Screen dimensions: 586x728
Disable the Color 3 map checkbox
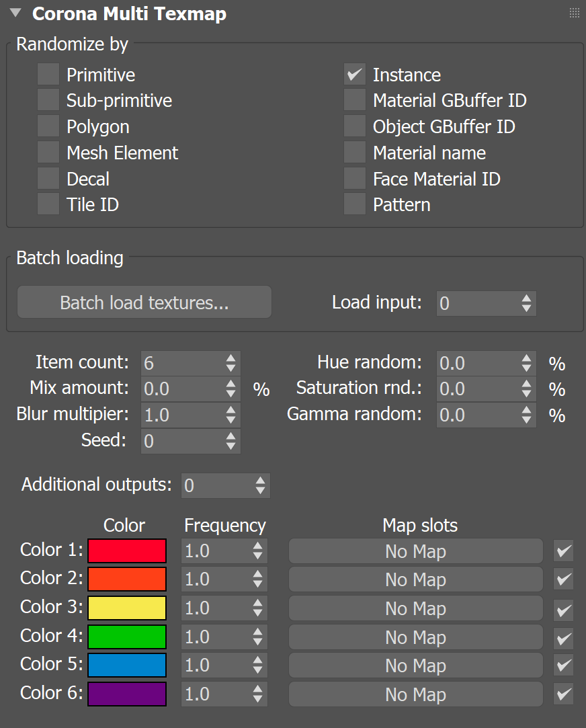pos(564,610)
